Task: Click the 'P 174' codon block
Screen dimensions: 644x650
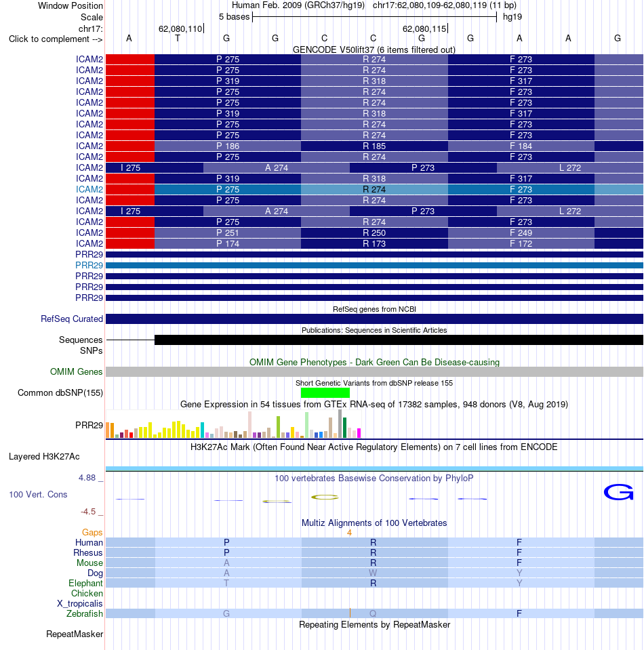Action: [x=228, y=243]
